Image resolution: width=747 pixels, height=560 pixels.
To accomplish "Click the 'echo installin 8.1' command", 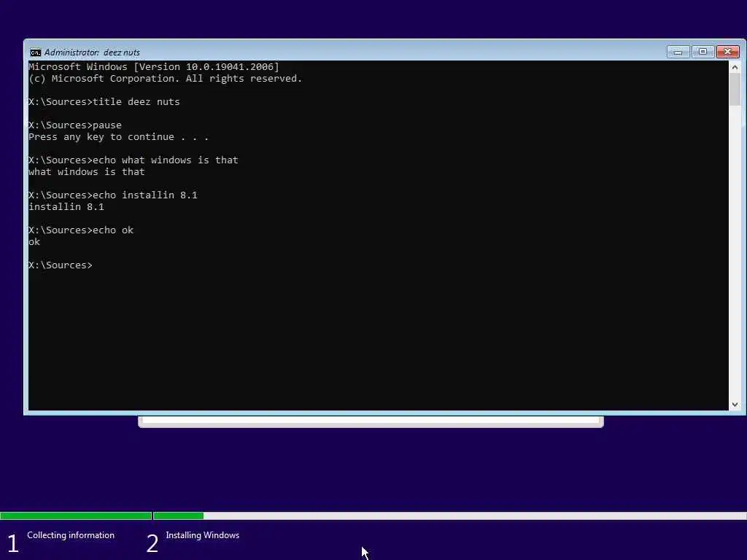I will click(x=112, y=195).
